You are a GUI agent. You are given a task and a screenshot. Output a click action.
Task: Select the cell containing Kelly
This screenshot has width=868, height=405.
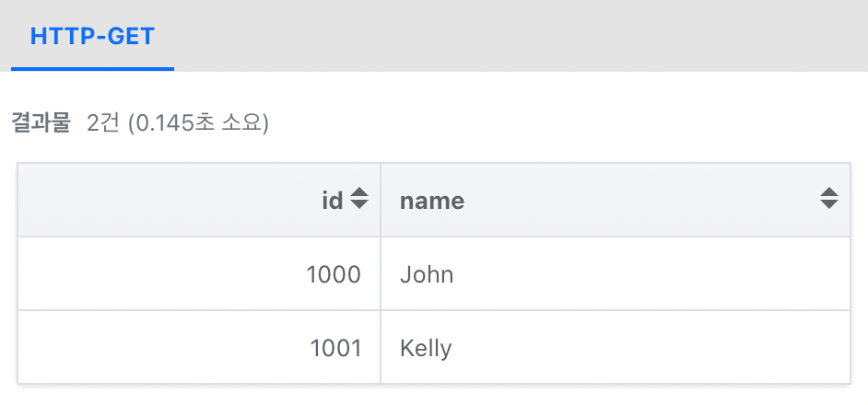(x=615, y=347)
